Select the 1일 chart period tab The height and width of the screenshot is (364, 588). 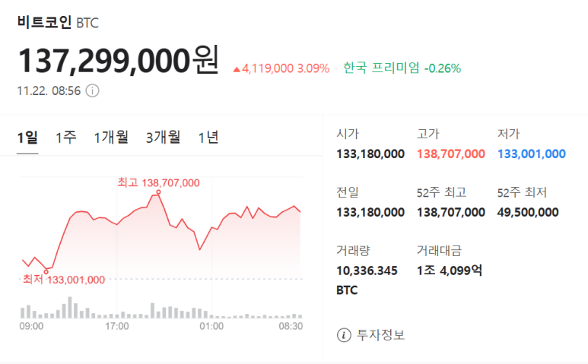(27, 138)
